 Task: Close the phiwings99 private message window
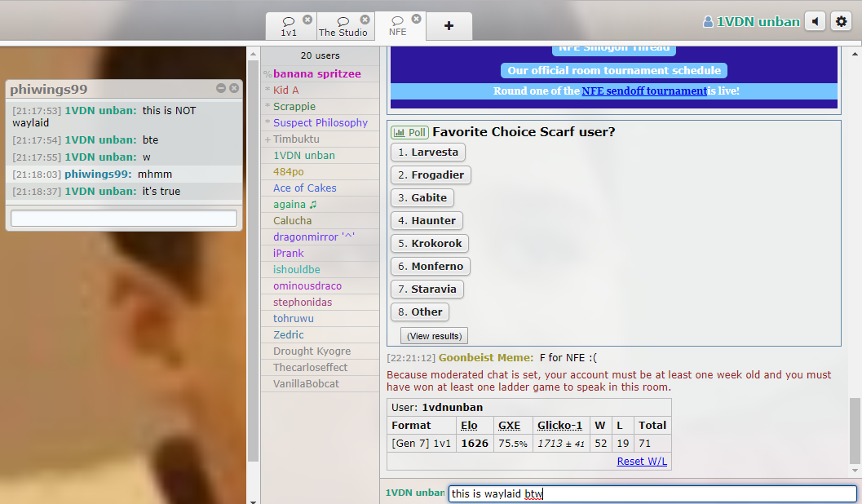[x=234, y=88]
